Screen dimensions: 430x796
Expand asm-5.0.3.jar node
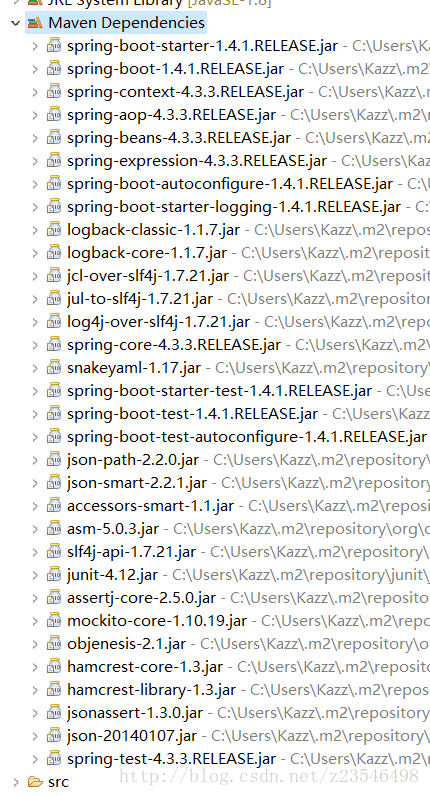point(35,529)
